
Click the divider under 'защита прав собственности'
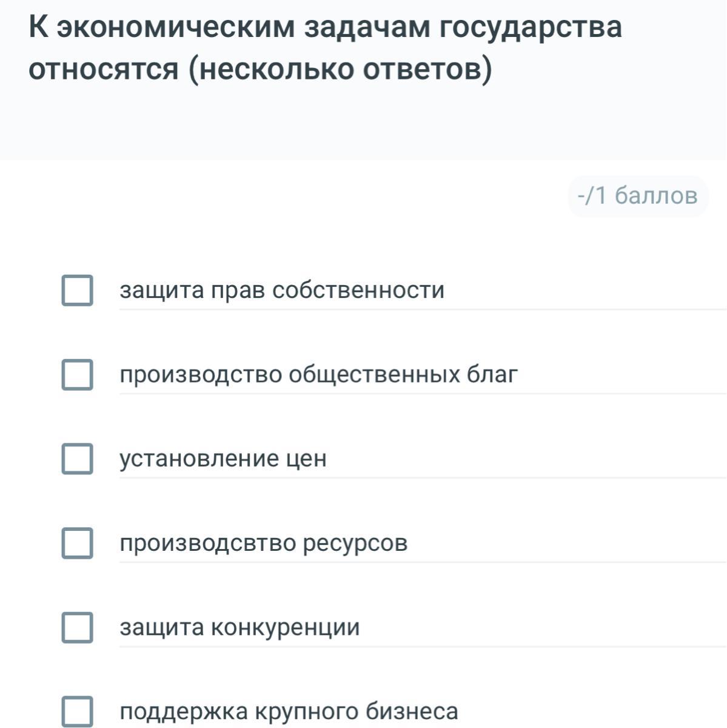click(x=422, y=309)
